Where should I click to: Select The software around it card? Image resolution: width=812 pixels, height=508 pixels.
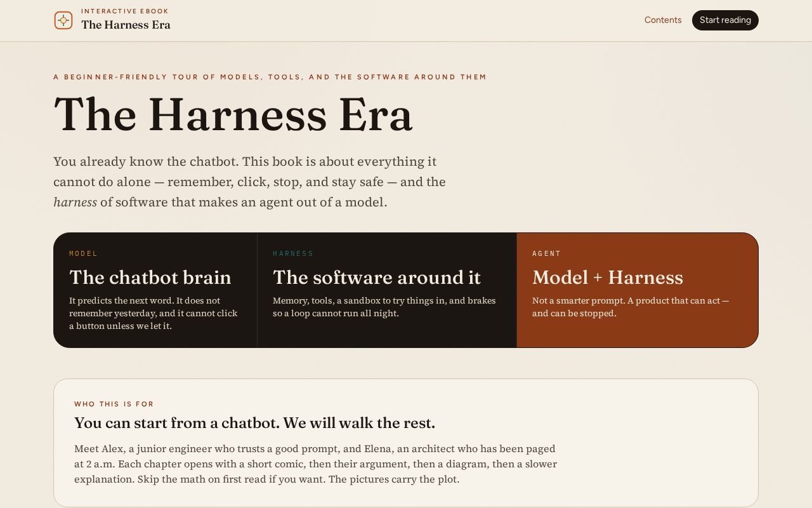pos(387,290)
